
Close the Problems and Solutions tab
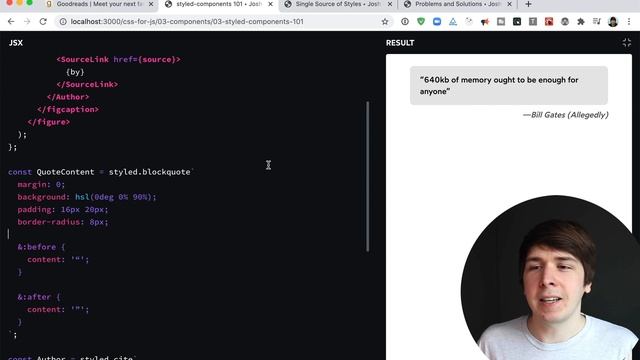[509, 4]
